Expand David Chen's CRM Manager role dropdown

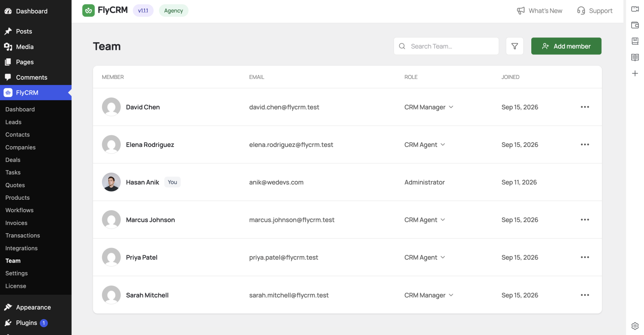pyautogui.click(x=429, y=107)
